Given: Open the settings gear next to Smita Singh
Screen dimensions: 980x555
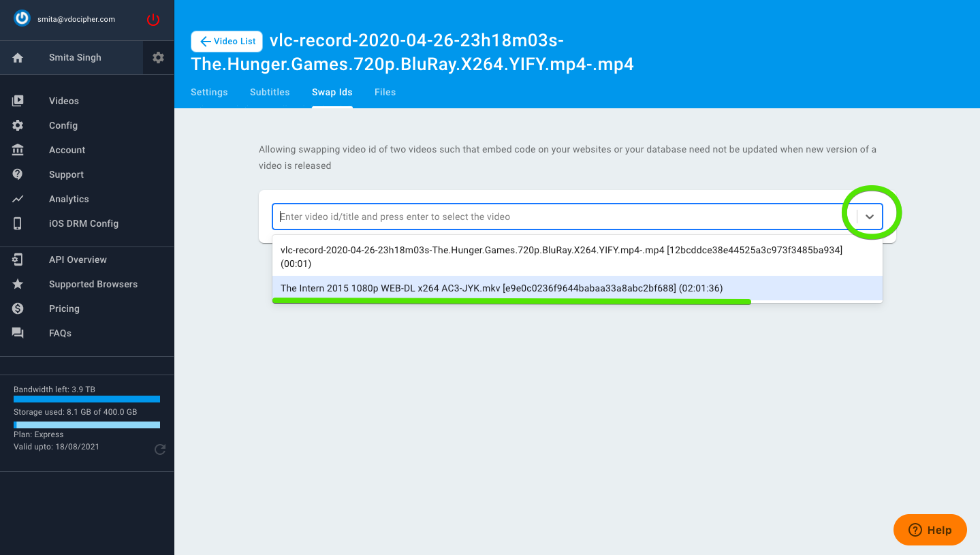Looking at the screenshot, I should pos(159,58).
